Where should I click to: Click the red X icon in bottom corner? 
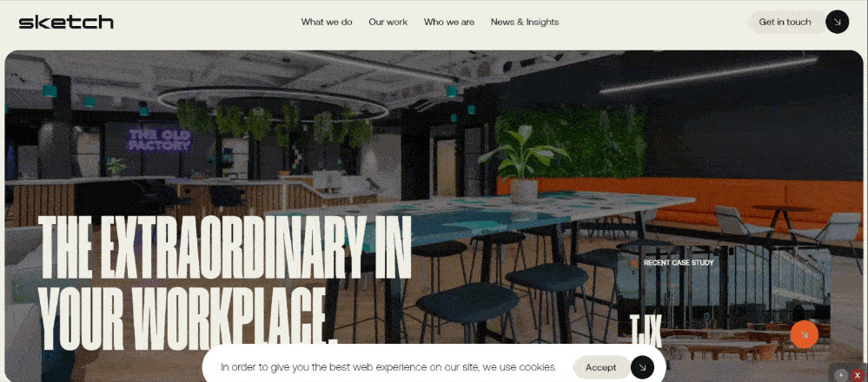coord(858,375)
